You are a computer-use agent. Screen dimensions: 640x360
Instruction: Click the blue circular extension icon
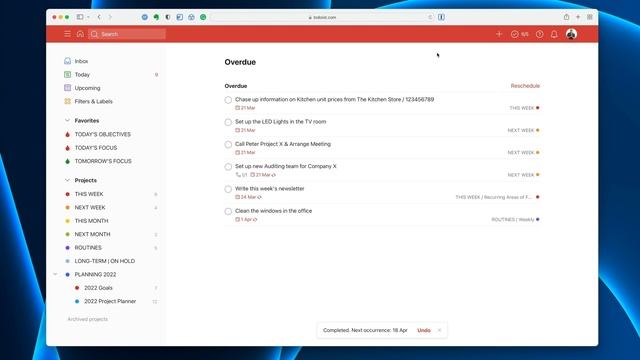[144, 17]
